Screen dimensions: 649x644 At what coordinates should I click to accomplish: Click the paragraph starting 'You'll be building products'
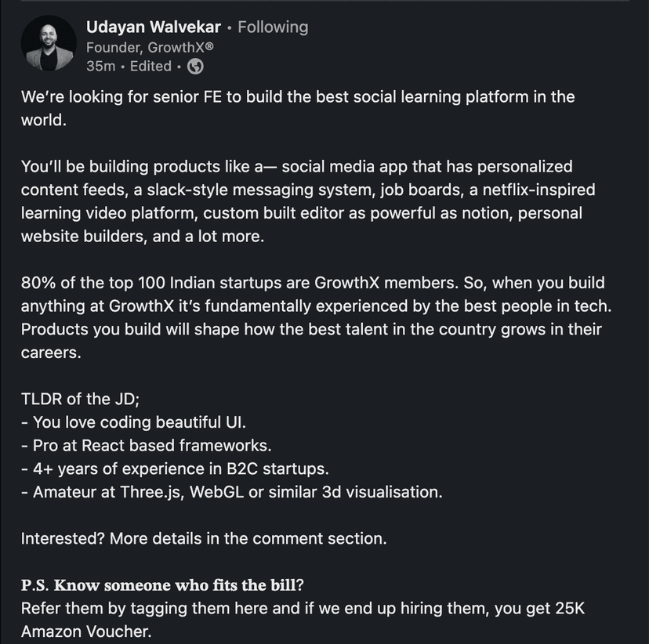(x=298, y=201)
